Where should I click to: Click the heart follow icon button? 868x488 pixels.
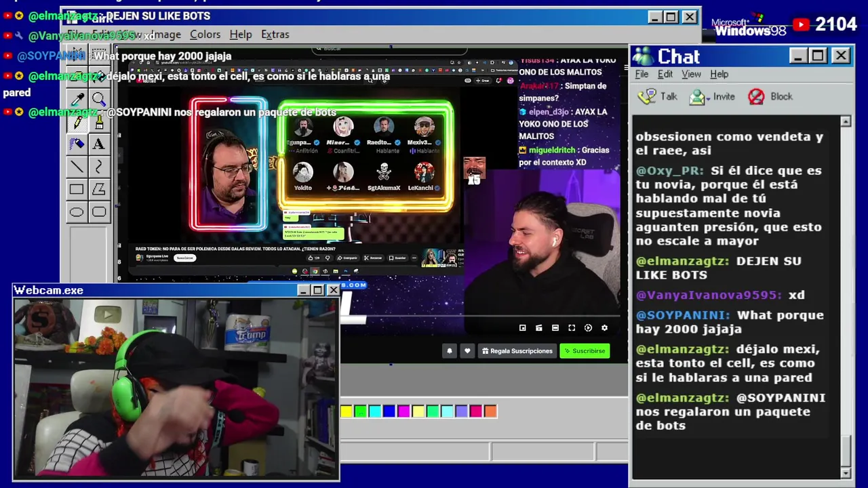(467, 350)
